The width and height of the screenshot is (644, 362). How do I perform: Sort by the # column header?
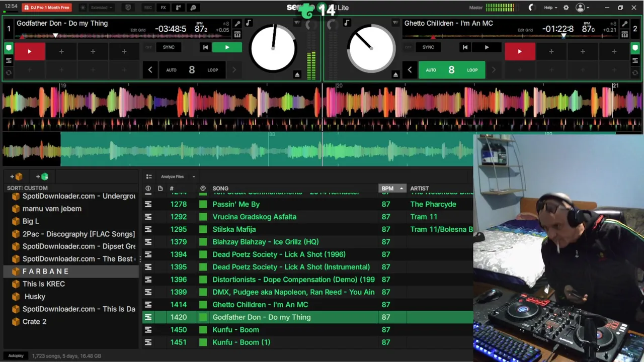click(x=172, y=189)
